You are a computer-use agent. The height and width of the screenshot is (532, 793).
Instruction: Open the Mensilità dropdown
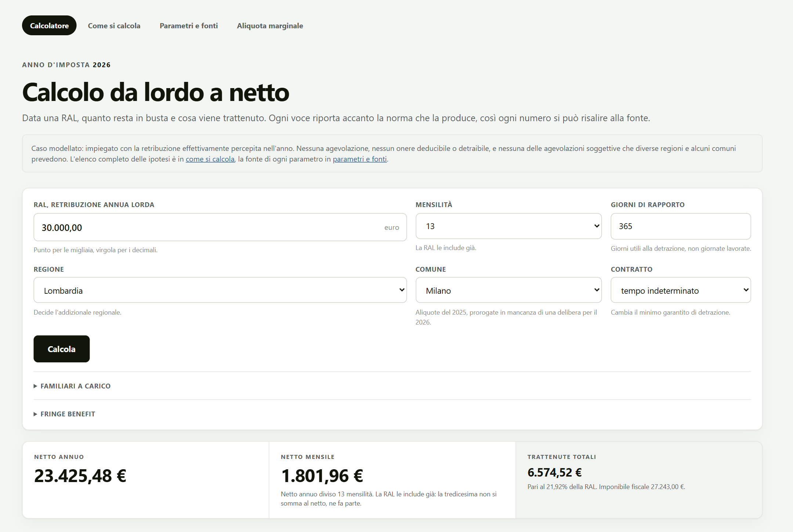pyautogui.click(x=508, y=226)
